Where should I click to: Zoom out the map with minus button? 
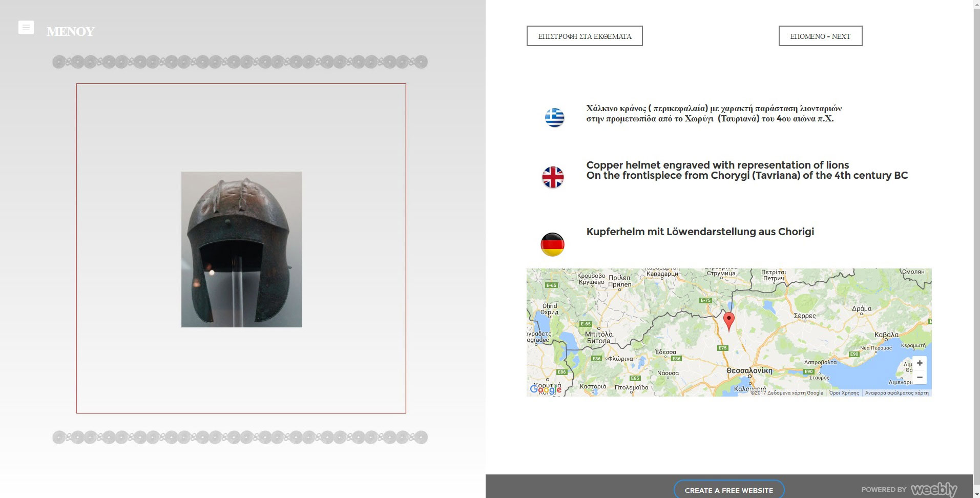coord(920,378)
